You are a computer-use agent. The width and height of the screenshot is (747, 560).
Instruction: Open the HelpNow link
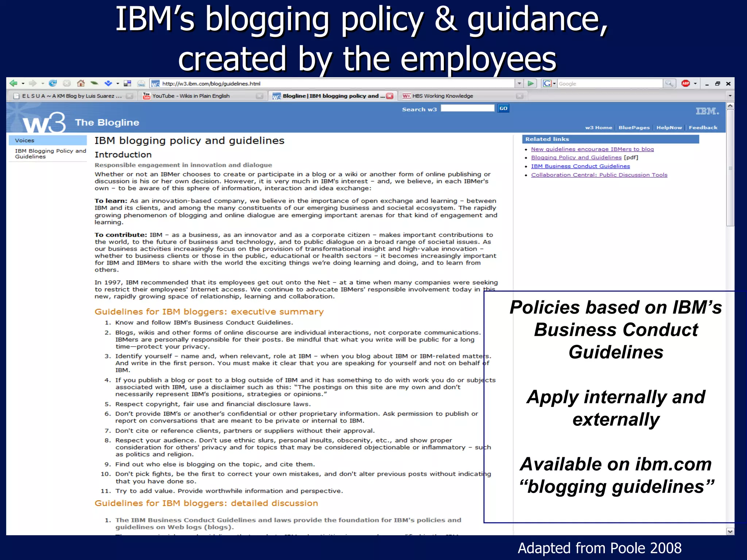tap(669, 128)
